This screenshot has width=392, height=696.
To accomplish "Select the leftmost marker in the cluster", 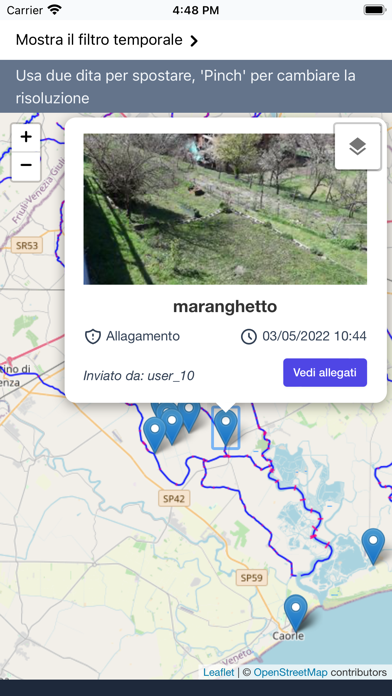I will tap(155, 435).
